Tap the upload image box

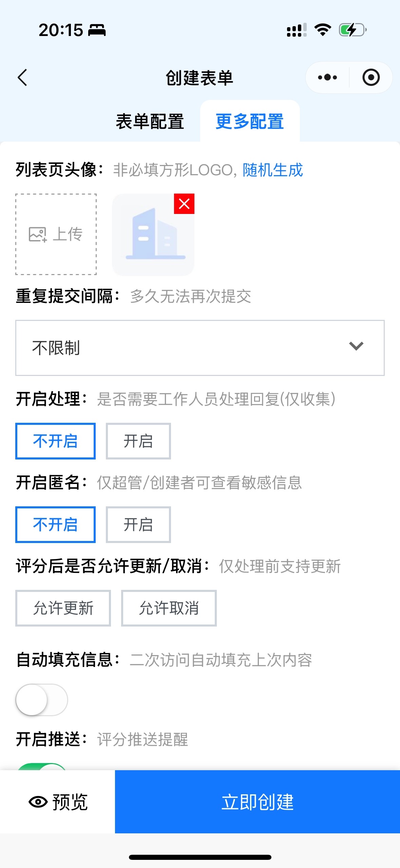point(56,234)
